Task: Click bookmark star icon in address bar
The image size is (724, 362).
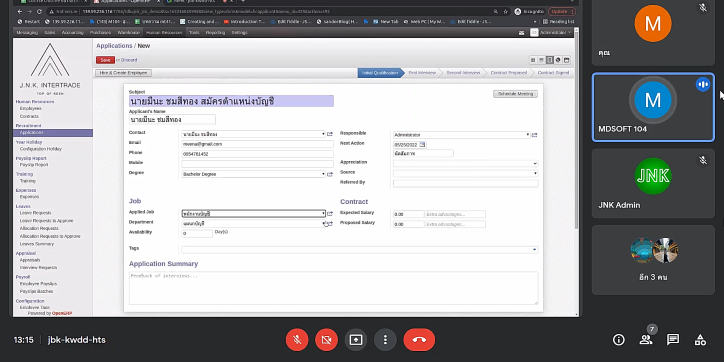Action: point(506,12)
